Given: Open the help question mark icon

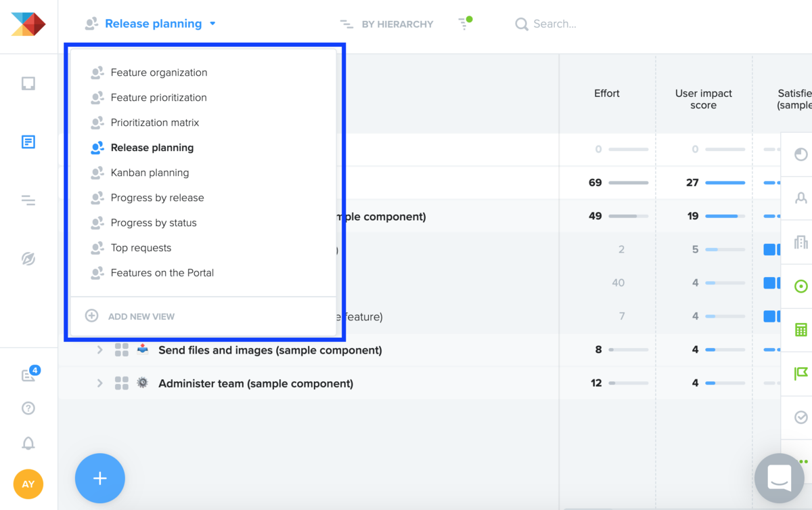Looking at the screenshot, I should (28, 408).
